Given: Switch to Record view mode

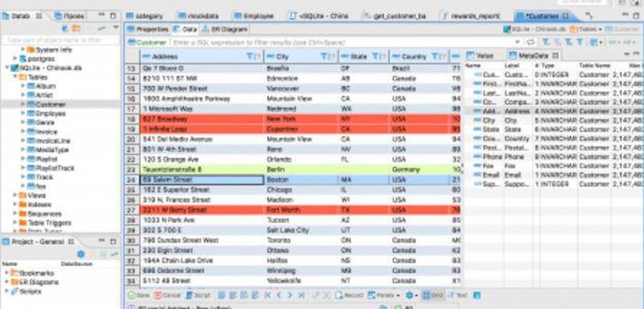Looking at the screenshot, I should (349, 295).
